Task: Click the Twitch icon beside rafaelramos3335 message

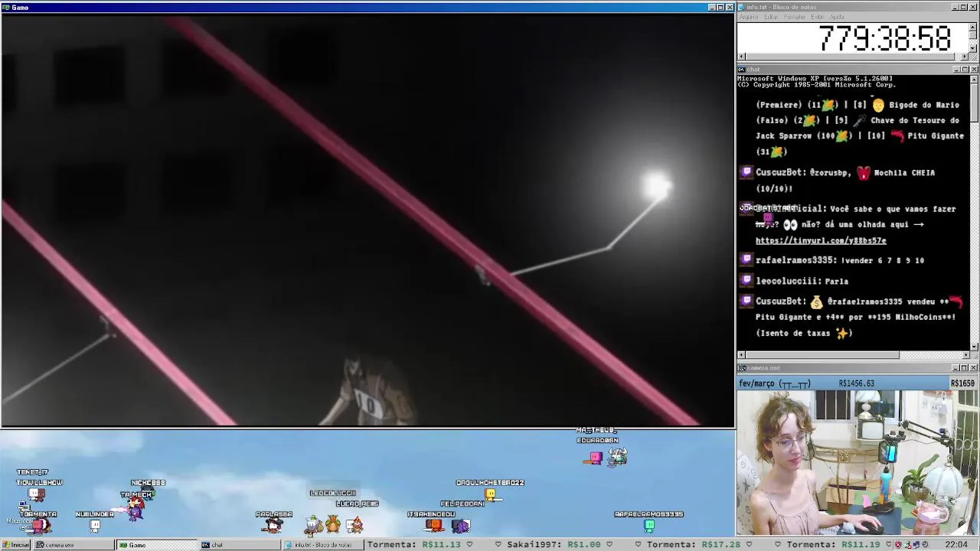Action: [746, 260]
